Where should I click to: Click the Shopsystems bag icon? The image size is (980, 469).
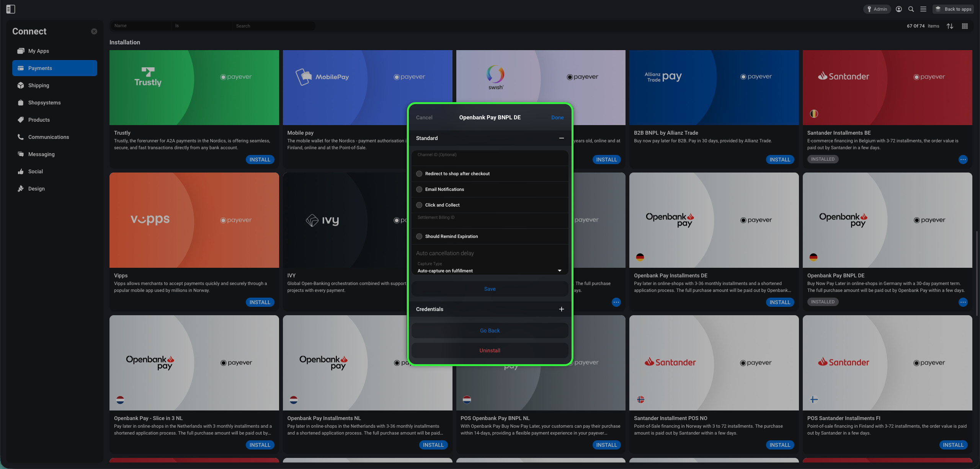pyautogui.click(x=21, y=103)
